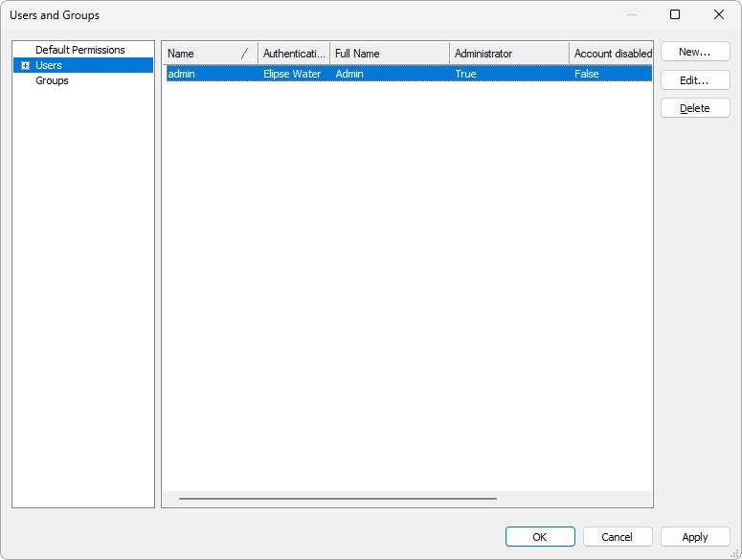The width and height of the screenshot is (742, 560).
Task: Confirm with the OK button
Action: pyautogui.click(x=540, y=537)
